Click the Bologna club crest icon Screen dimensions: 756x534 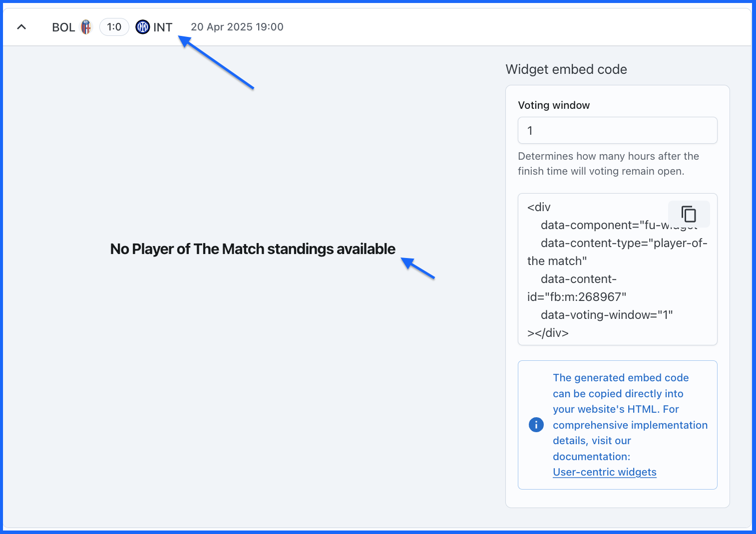tap(86, 27)
